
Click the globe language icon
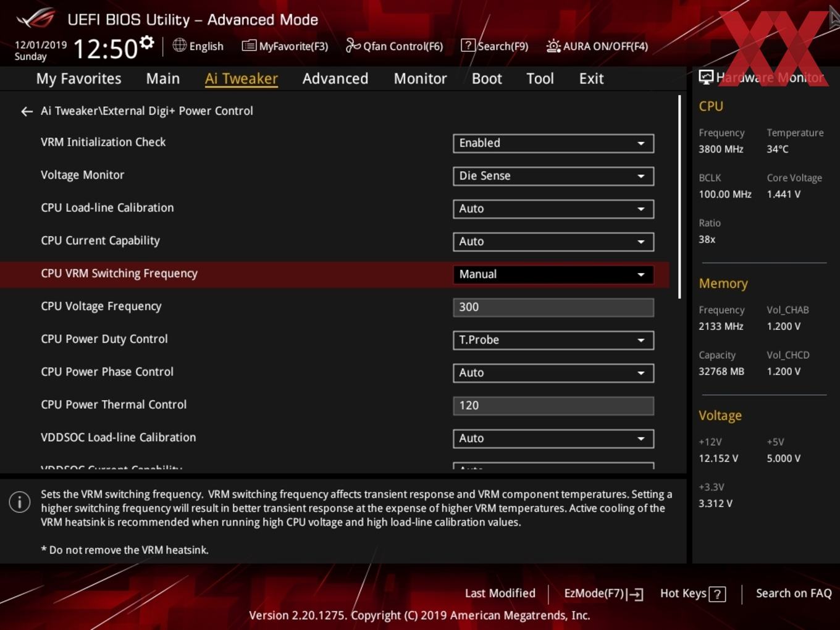(x=179, y=45)
